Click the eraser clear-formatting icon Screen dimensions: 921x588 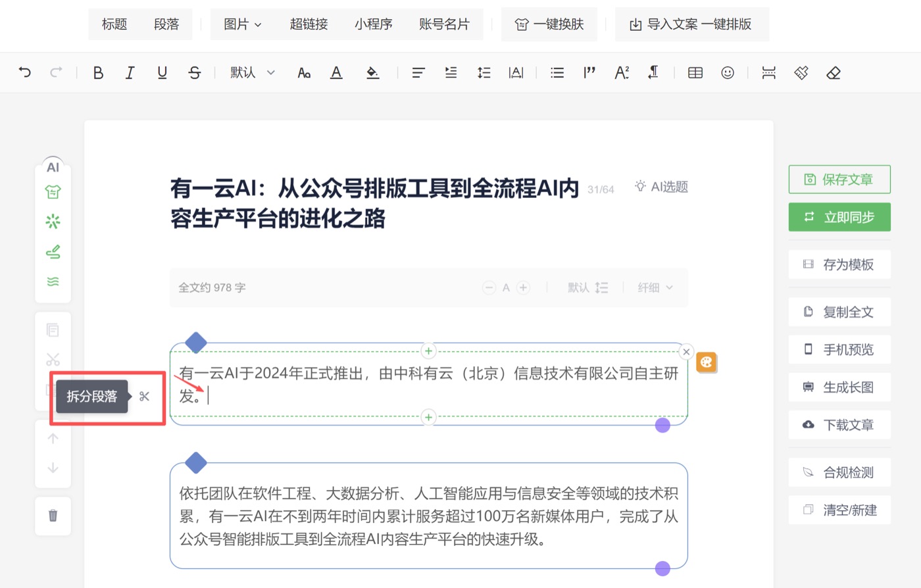(x=834, y=72)
